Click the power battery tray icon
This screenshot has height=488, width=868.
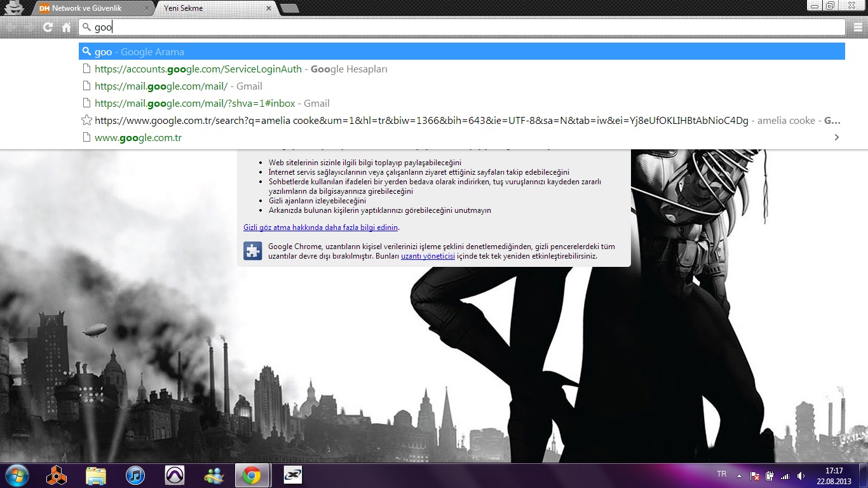point(770,475)
